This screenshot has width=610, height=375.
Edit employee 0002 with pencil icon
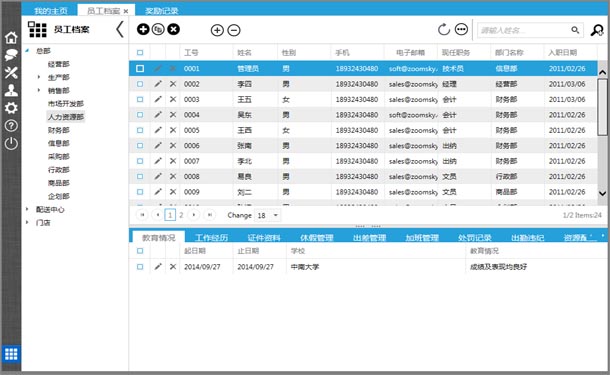pyautogui.click(x=158, y=84)
